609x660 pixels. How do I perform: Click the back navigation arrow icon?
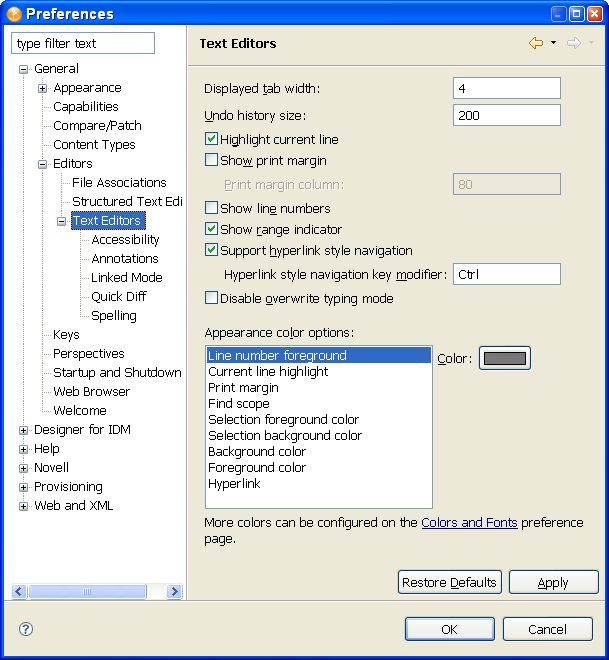point(536,43)
